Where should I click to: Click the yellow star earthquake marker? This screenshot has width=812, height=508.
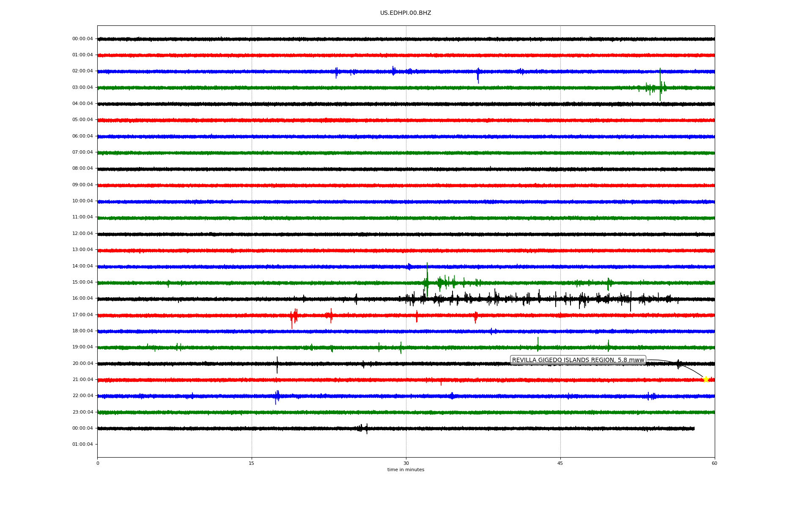click(705, 379)
